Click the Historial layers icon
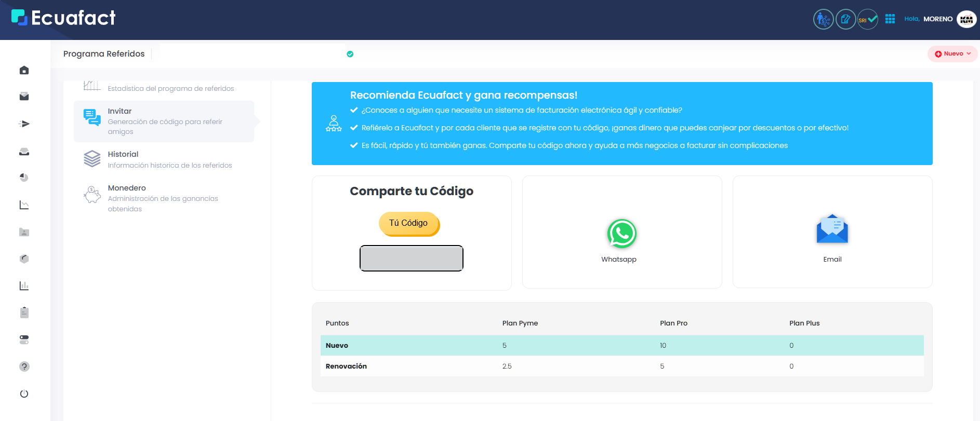980x421 pixels. (x=92, y=159)
